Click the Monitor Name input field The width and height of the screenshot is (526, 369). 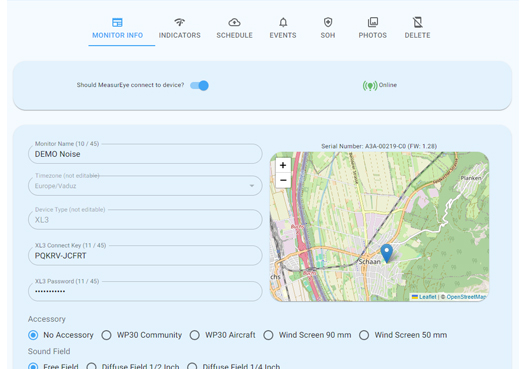(145, 154)
